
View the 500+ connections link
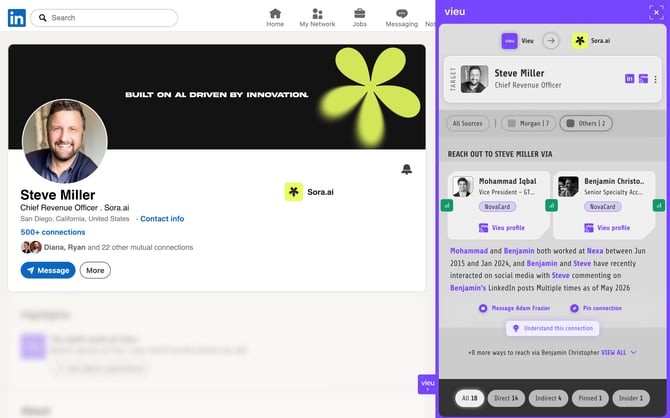[x=53, y=232]
